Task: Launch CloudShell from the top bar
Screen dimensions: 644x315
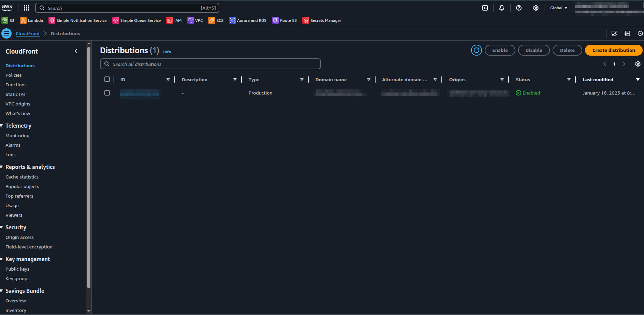Action: pyautogui.click(x=485, y=8)
